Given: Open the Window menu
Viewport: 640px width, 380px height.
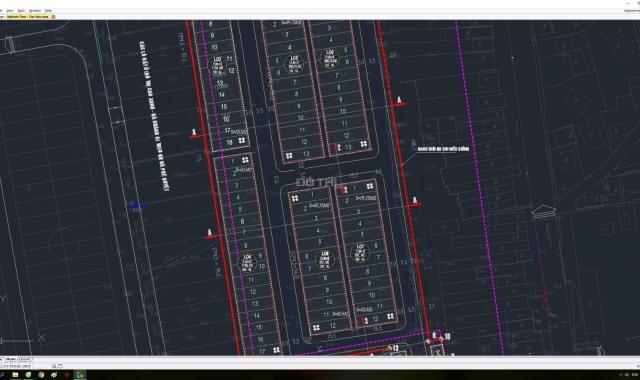Looking at the screenshot, I should point(35,11).
